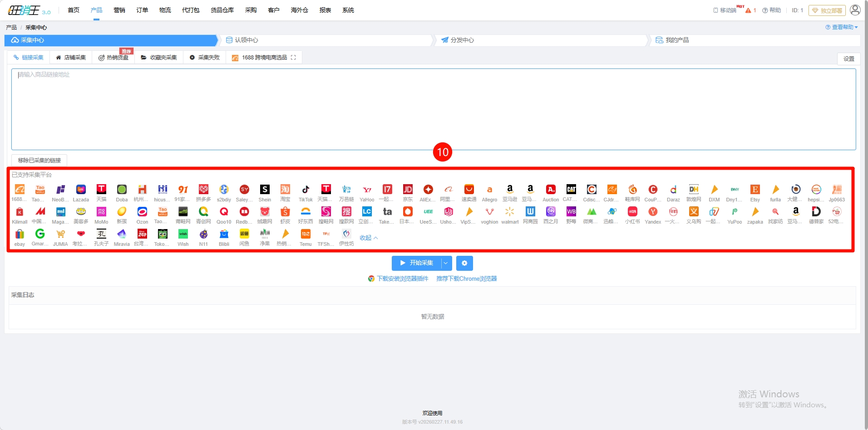Open dropdown arrow beside 开始采集

pyautogui.click(x=446, y=263)
